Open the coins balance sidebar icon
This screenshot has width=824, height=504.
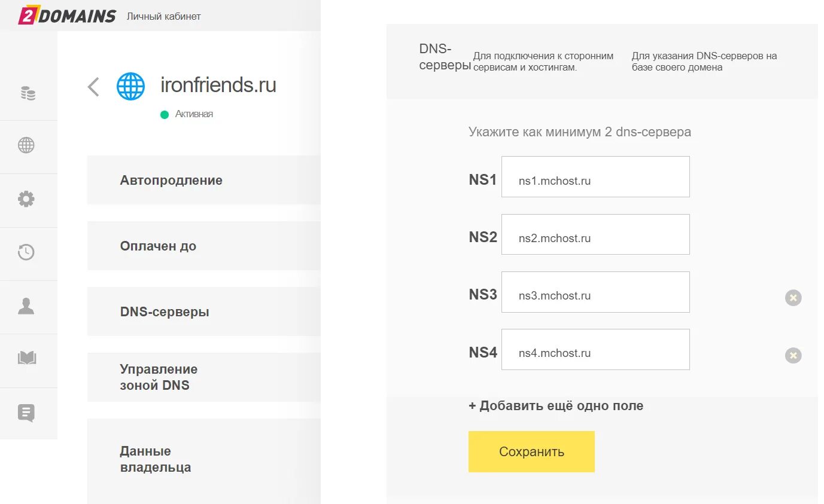28,93
